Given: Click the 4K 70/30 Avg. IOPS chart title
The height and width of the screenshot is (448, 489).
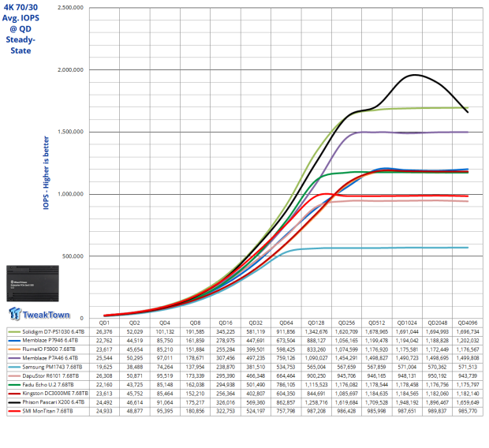Looking at the screenshot, I should pyautogui.click(x=21, y=28).
